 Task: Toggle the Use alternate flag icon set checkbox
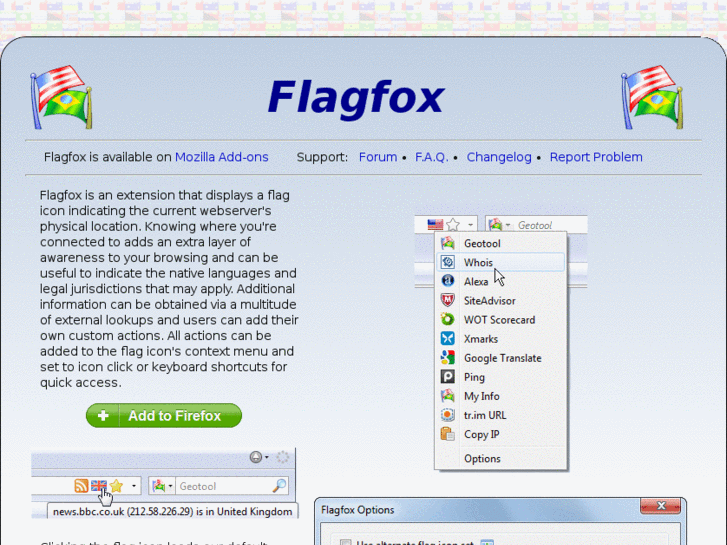coord(345,542)
